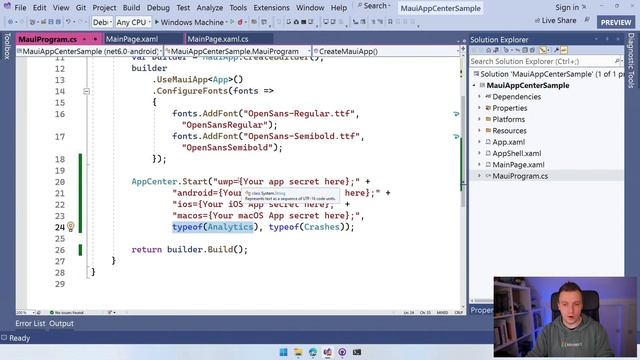Screen dimensions: 640x360
Task: Click the status bar notification icon beside Ready
Action: tap(4, 338)
